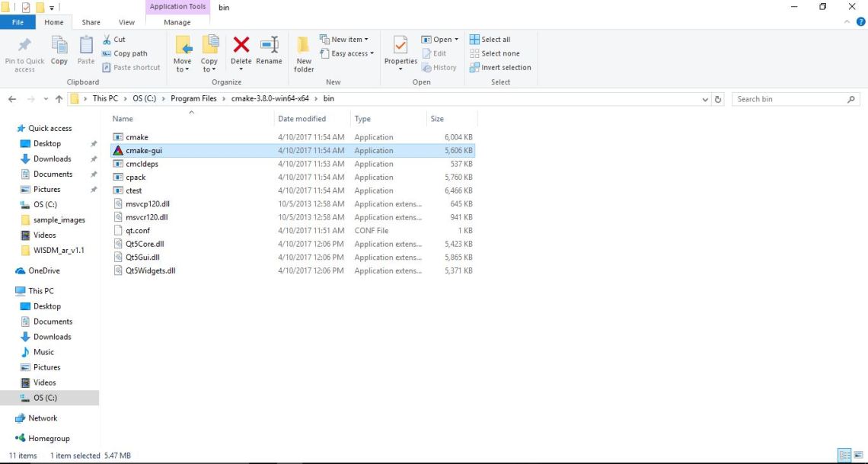The width and height of the screenshot is (868, 464).
Task: Expand the address bar history dropdown
Action: 705,100
